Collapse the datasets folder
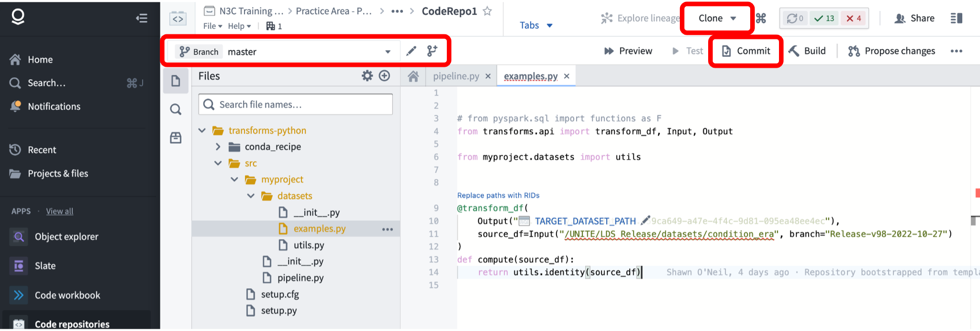 tap(251, 196)
